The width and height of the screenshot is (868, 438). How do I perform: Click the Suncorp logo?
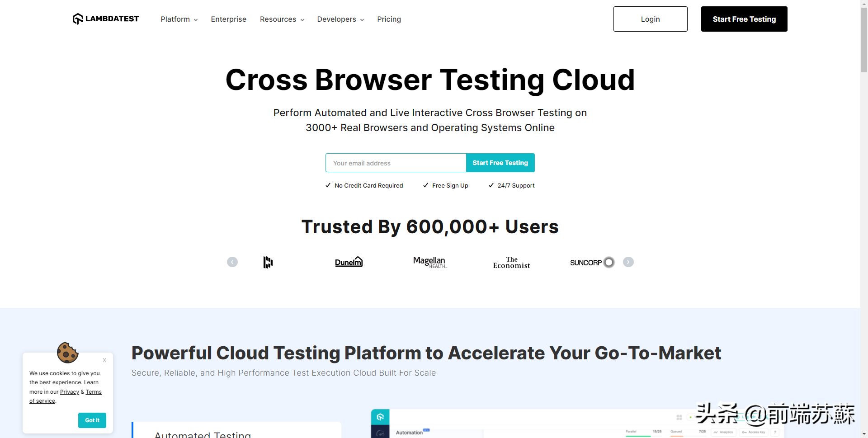click(x=592, y=262)
